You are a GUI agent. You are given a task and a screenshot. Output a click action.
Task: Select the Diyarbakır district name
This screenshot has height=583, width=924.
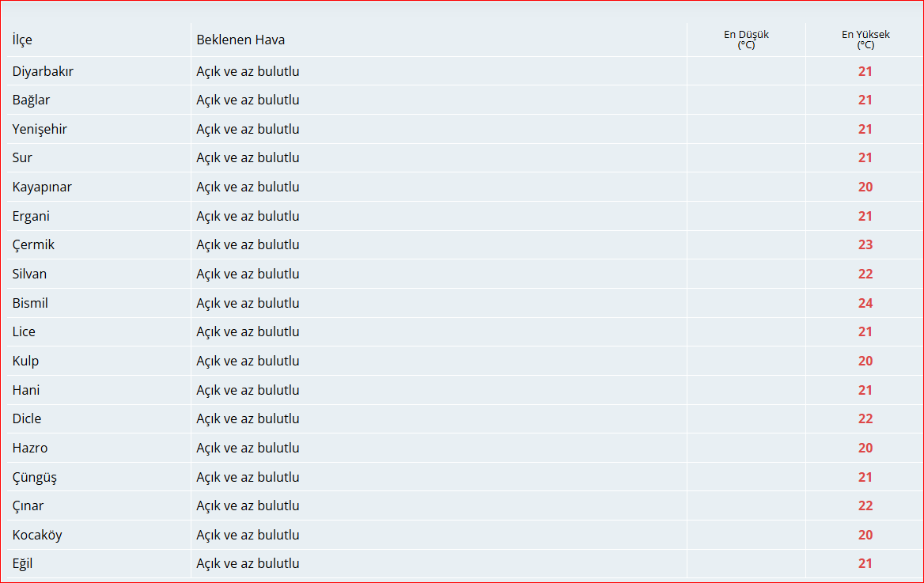[43, 71]
